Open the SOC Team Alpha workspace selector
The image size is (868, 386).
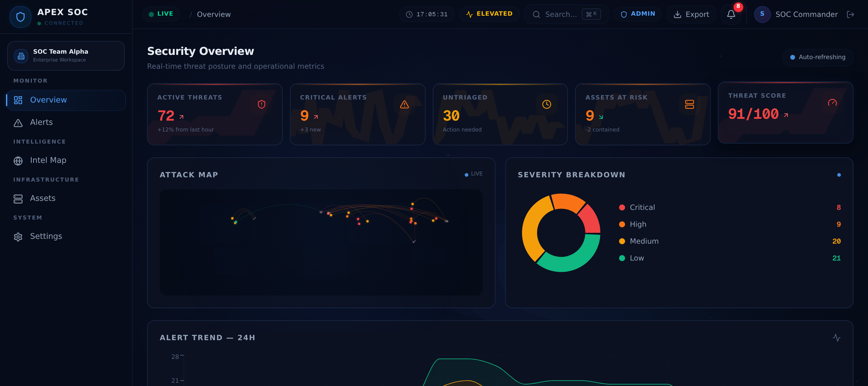coord(66,55)
